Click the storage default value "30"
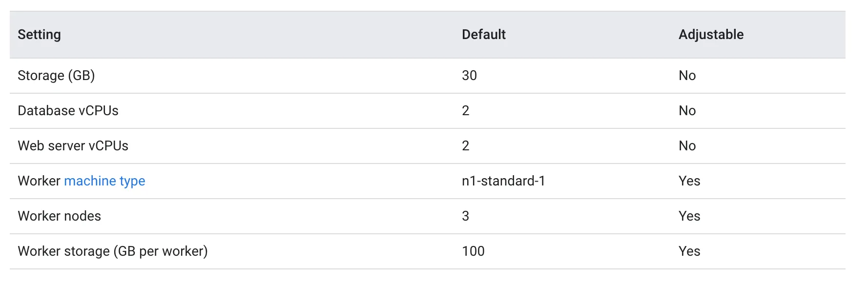The width and height of the screenshot is (868, 286). click(x=469, y=76)
